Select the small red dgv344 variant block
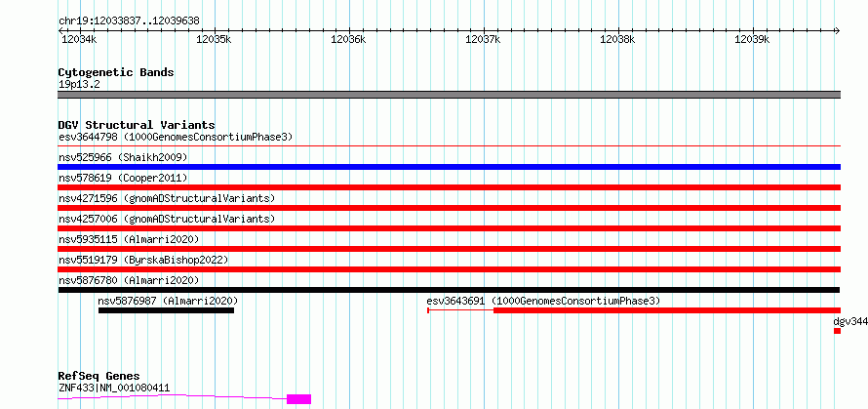This screenshot has height=409, width=868. 838,331
